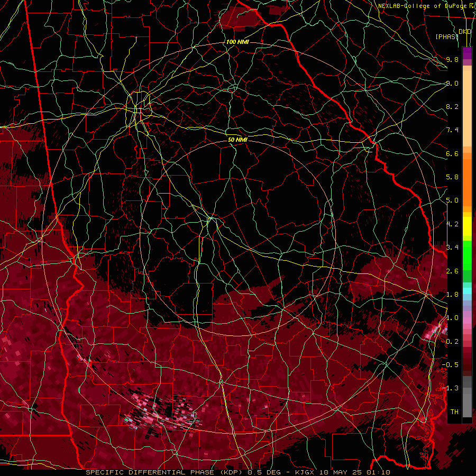
Task: Click the 2.6 value on the color scale
Action: 452,271
